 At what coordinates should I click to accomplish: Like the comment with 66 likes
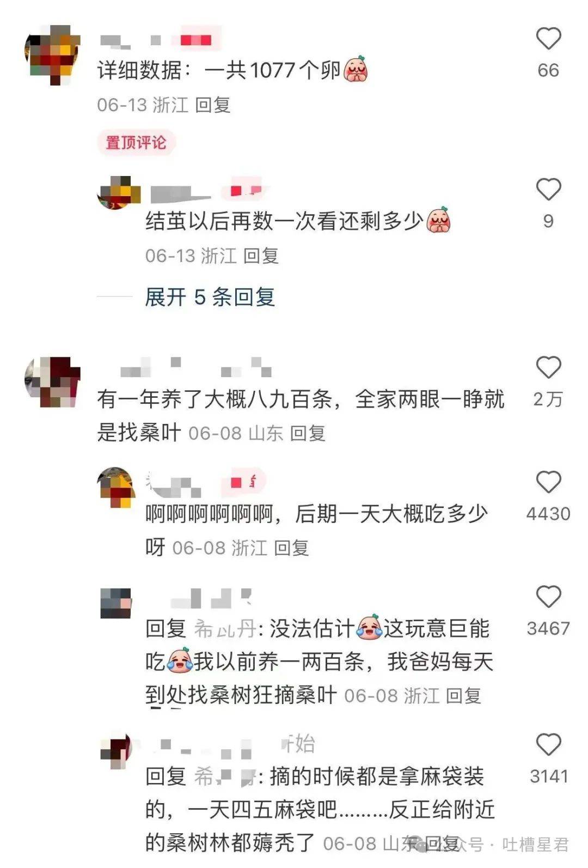(x=548, y=39)
